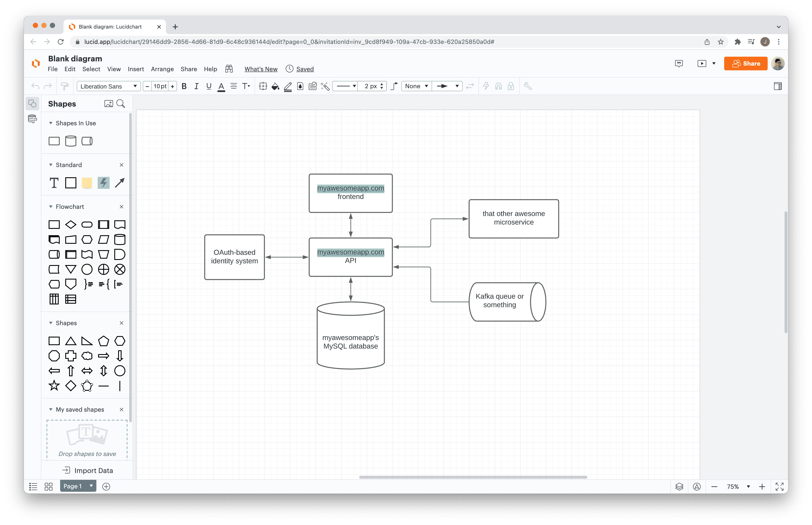Click the image insert icon in Shapes
812x525 pixels.
point(109,104)
